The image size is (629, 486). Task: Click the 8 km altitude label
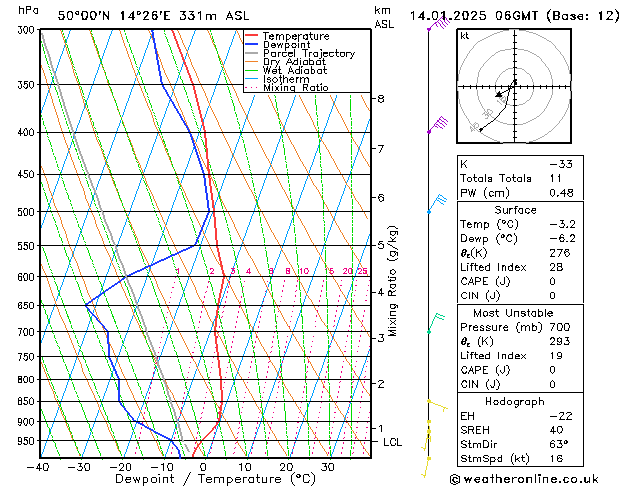pyautogui.click(x=380, y=99)
